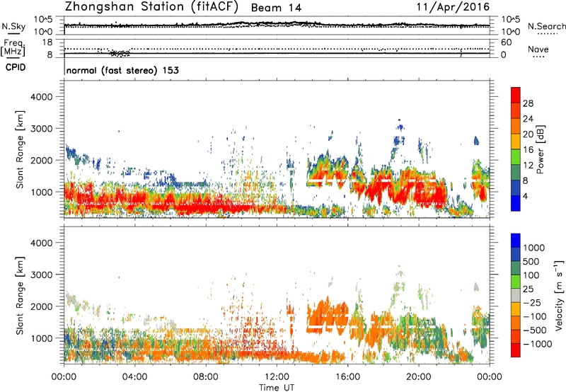Click the power colorbar value '28'
Screen dimensions: 566x392
click(528, 103)
